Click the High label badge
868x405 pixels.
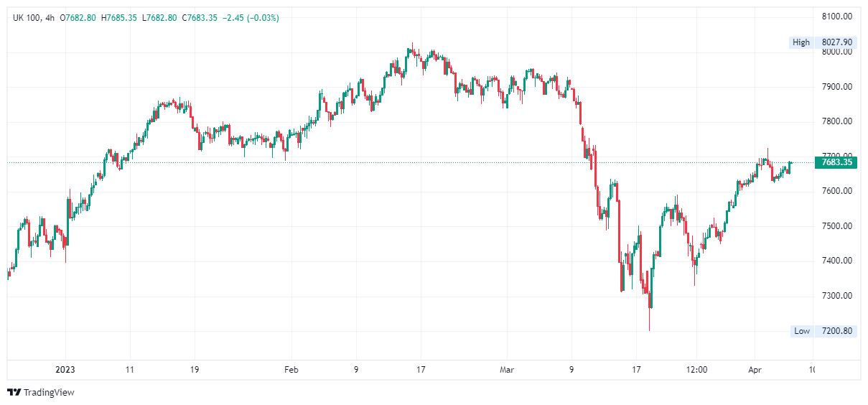click(x=801, y=42)
